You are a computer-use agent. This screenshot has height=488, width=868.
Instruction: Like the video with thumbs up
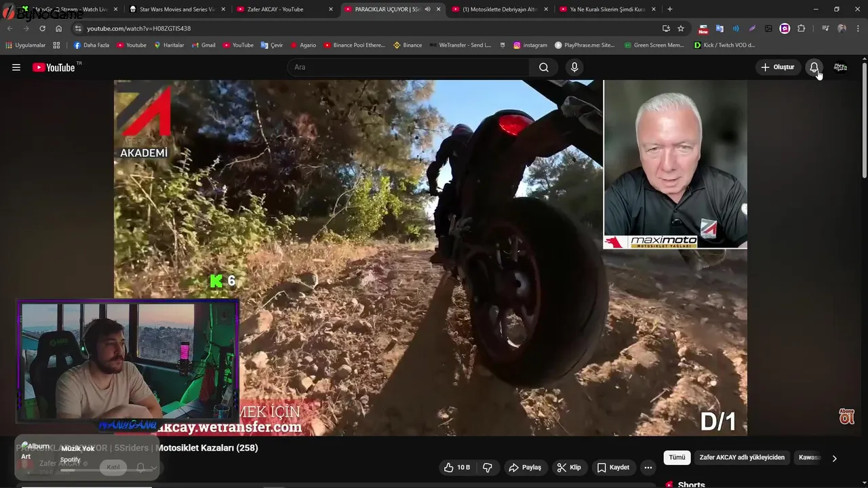tap(456, 468)
